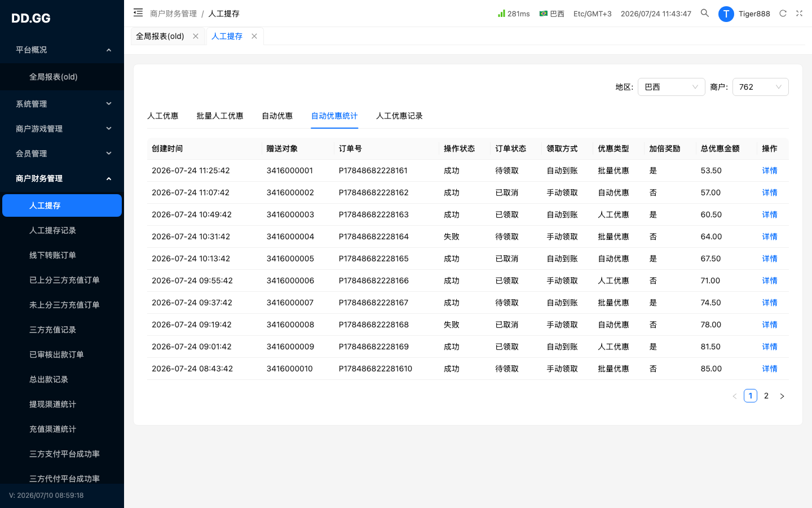The image size is (812, 508).
Task: Go to the next page arrow
Action: click(782, 396)
